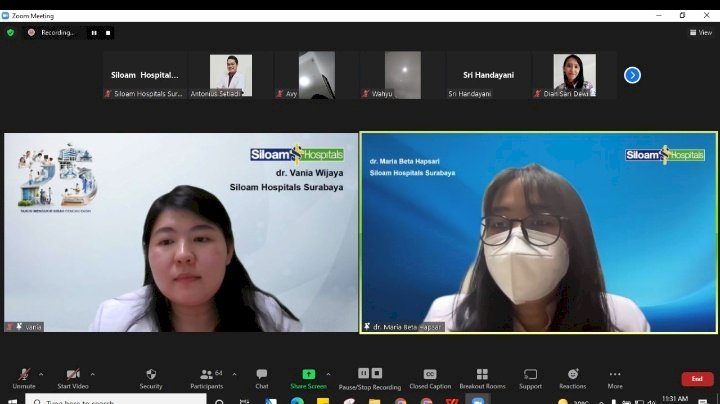Screen dimensions: 720x404
Task: Expand the arrow beside Participants
Action: 235,375
